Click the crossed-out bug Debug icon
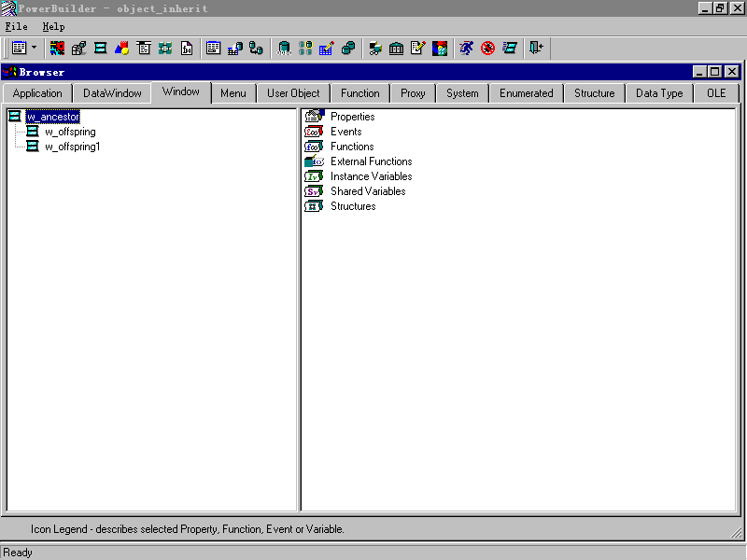 (487, 48)
